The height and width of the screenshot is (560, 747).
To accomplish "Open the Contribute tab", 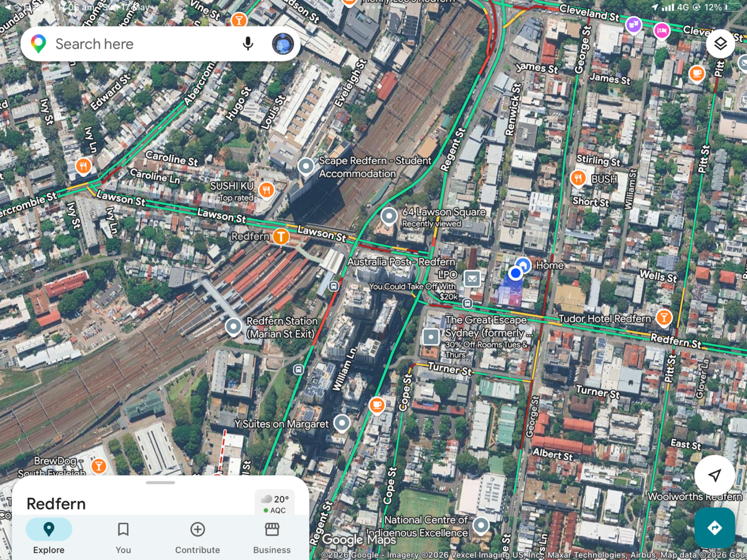I will [197, 537].
